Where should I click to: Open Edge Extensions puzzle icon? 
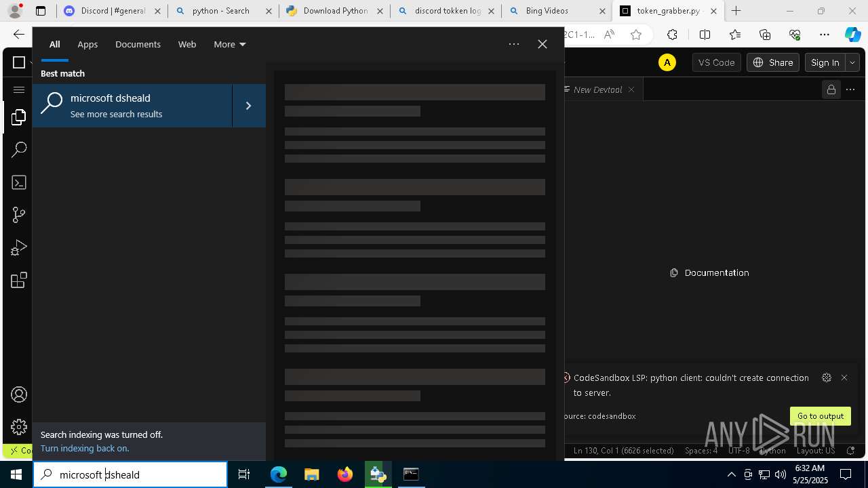point(672,35)
